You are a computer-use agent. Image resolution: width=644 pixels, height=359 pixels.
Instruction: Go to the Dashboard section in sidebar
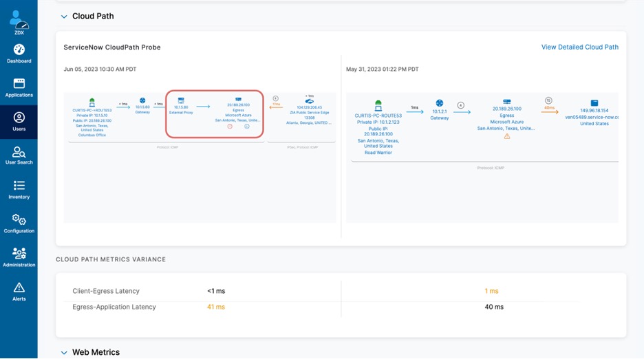tap(19, 53)
